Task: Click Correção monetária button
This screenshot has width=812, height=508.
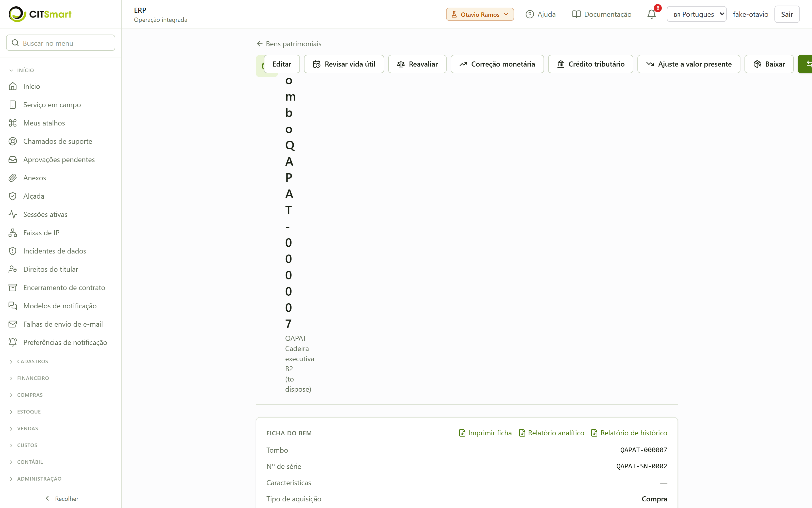Action: (497, 64)
